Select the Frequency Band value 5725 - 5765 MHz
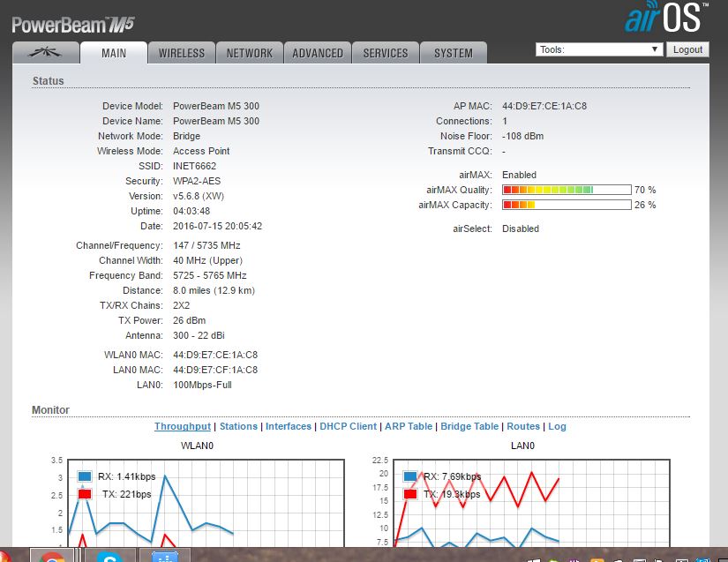This screenshot has width=728, height=562. point(210,275)
